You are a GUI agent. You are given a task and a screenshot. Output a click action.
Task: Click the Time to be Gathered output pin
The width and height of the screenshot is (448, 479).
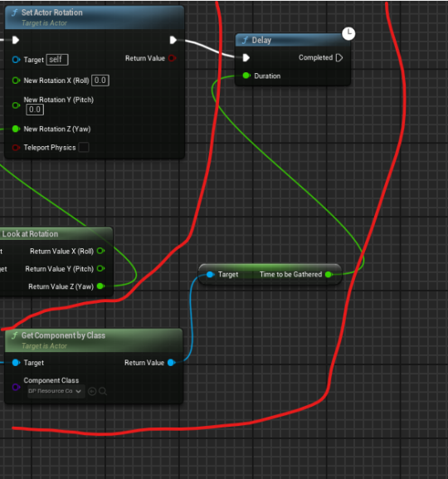pyautogui.click(x=329, y=274)
